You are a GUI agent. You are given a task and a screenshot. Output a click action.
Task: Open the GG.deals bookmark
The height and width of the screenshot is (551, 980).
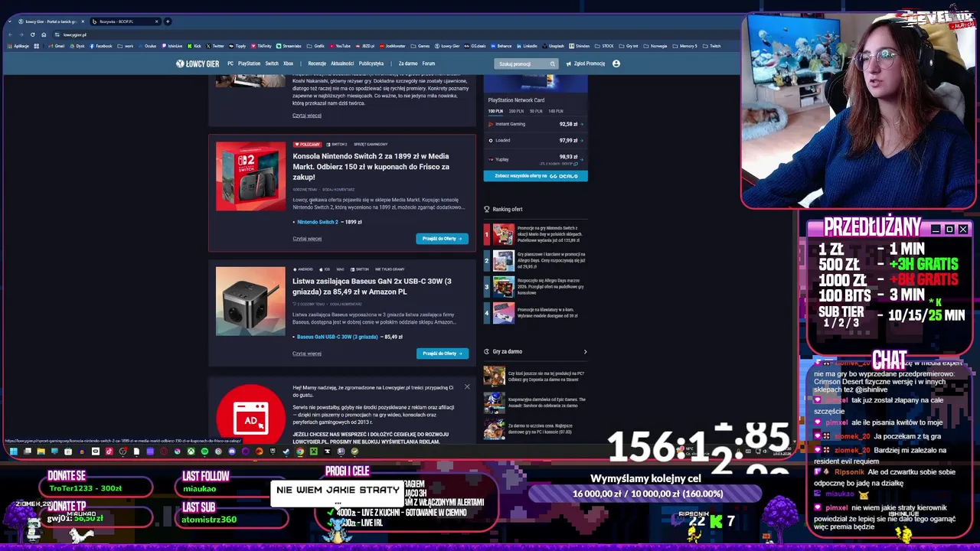475,46
